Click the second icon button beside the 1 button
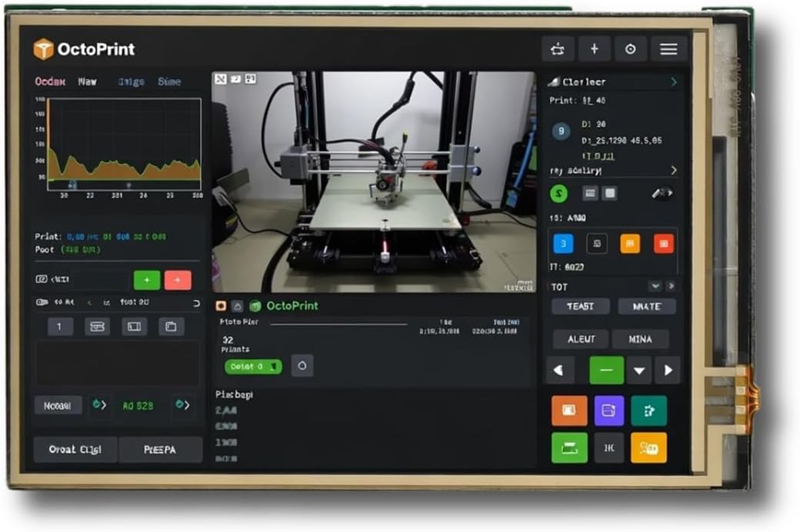 click(x=97, y=327)
